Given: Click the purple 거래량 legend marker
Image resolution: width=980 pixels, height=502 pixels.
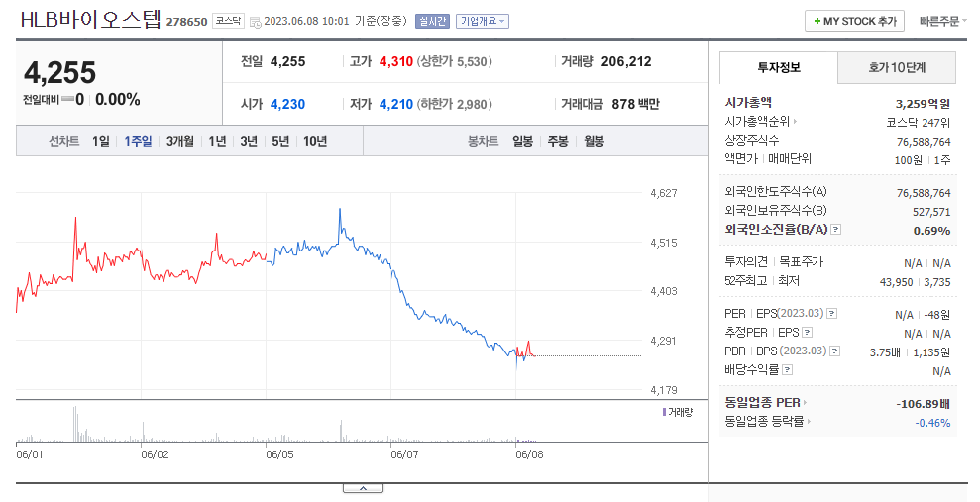Looking at the screenshot, I should (x=664, y=412).
